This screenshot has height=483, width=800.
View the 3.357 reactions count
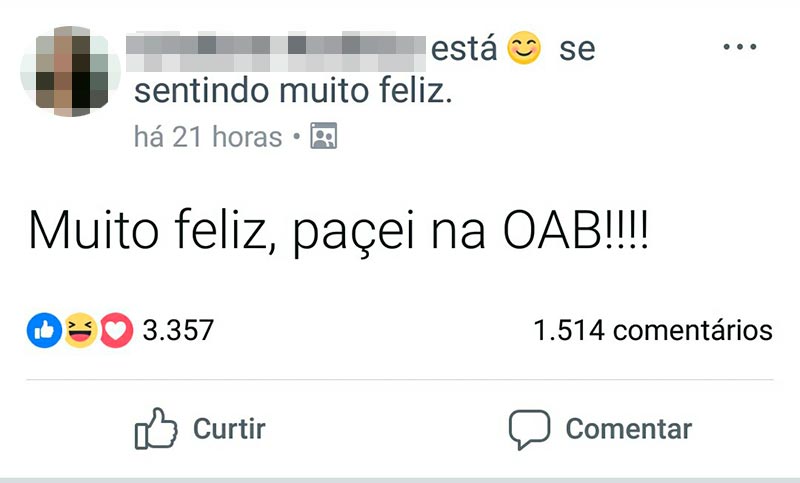pyautogui.click(x=178, y=330)
